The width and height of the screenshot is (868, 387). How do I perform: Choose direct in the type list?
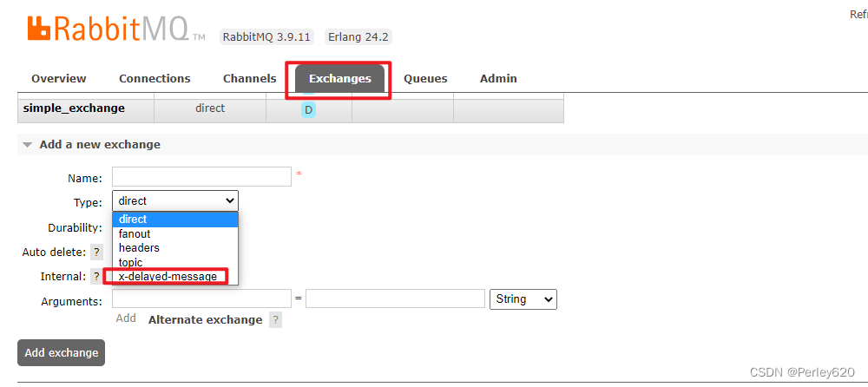[x=175, y=220]
